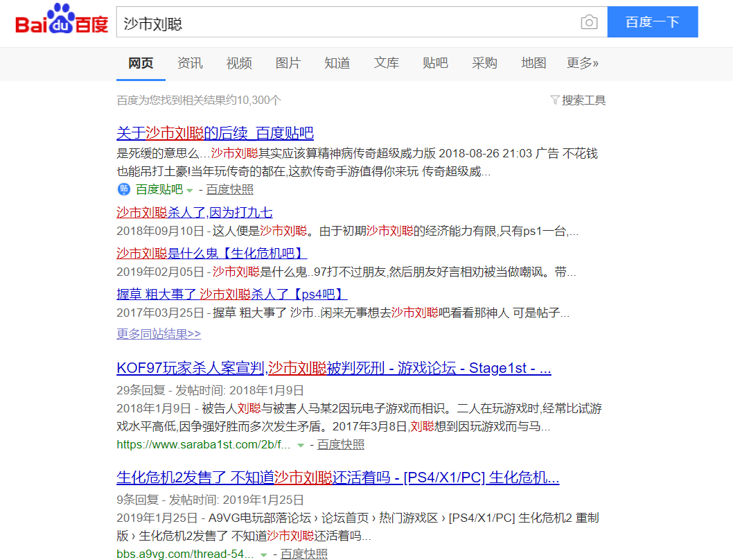Click result count text 百度为您找到相关结果约10,300个
The height and width of the screenshot is (560, 733).
click(199, 100)
